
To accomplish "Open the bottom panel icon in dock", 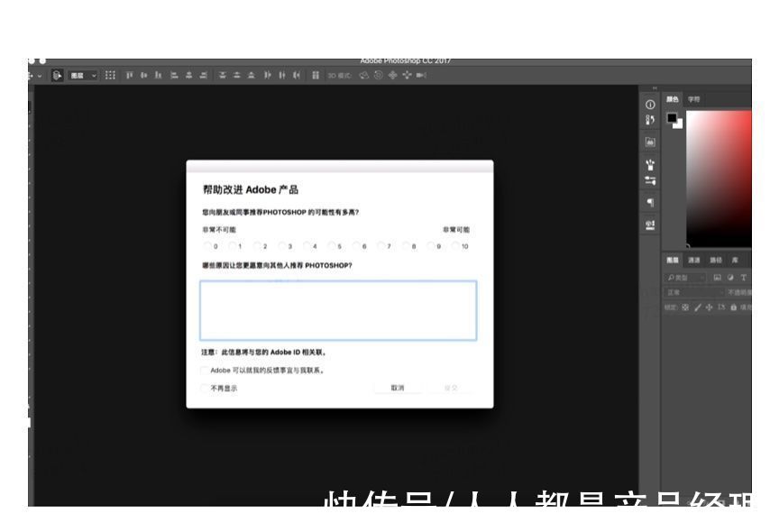I will pyautogui.click(x=650, y=225).
